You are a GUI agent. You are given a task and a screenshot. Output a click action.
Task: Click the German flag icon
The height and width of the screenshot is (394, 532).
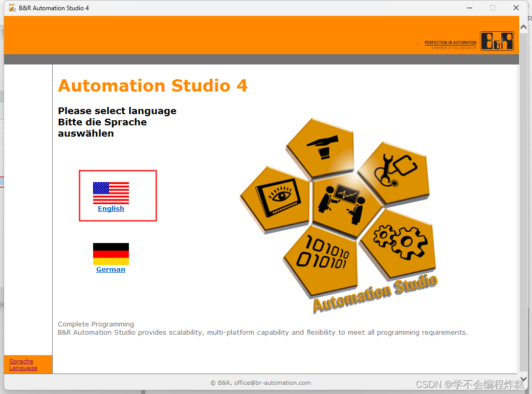(111, 254)
